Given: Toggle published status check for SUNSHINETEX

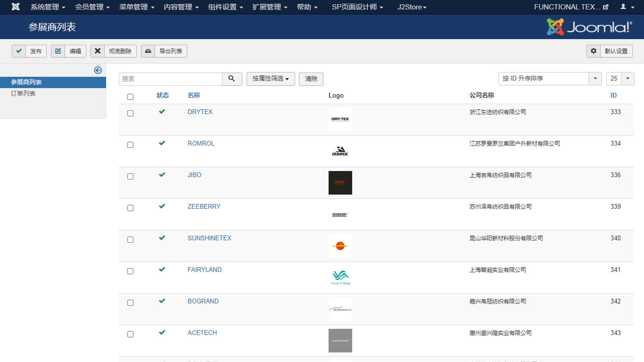Looking at the screenshot, I should point(162,238).
